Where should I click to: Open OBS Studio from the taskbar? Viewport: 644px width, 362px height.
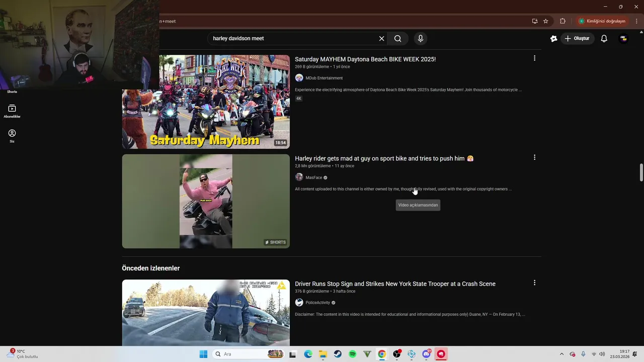pos(397,354)
